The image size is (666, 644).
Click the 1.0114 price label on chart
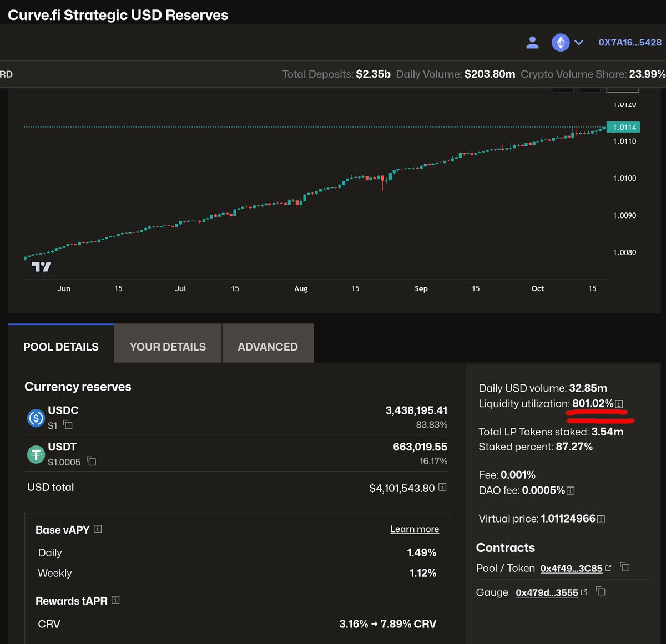(624, 127)
